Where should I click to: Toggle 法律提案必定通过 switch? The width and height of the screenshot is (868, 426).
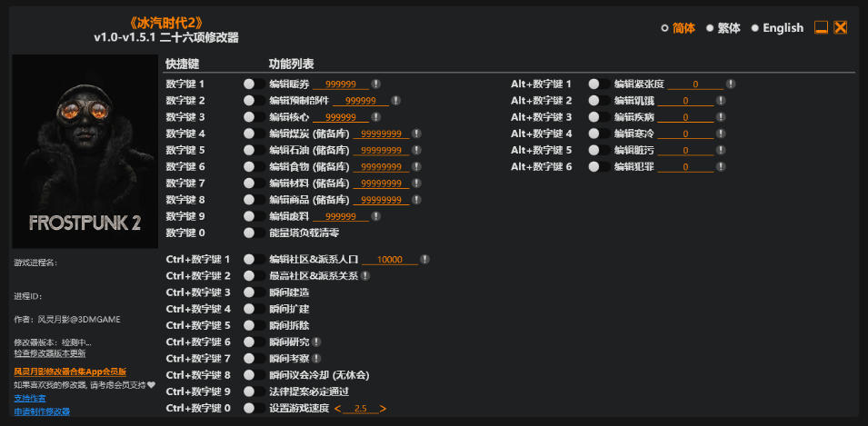254,391
